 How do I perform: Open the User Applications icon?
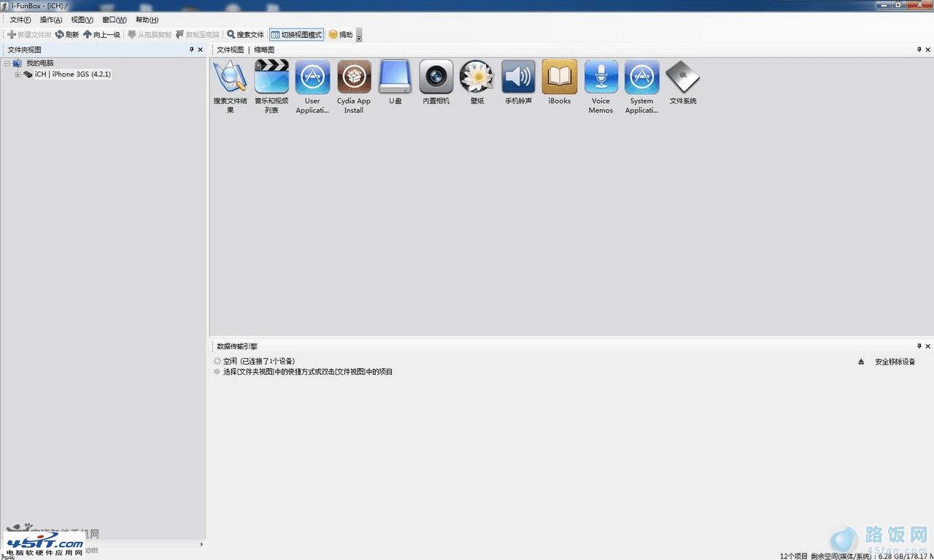click(x=312, y=87)
